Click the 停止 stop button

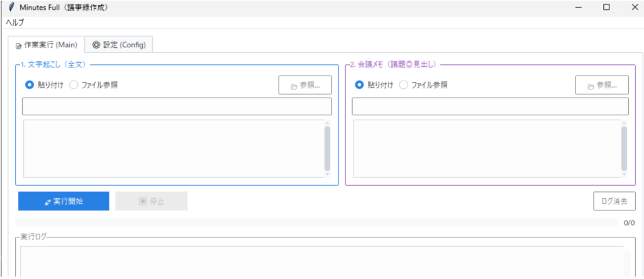tap(151, 202)
